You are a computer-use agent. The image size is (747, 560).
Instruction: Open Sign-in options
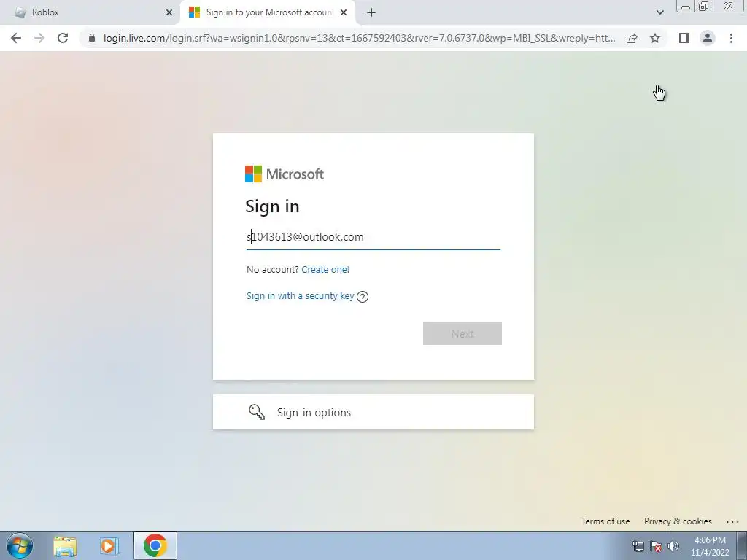pyautogui.click(x=373, y=413)
